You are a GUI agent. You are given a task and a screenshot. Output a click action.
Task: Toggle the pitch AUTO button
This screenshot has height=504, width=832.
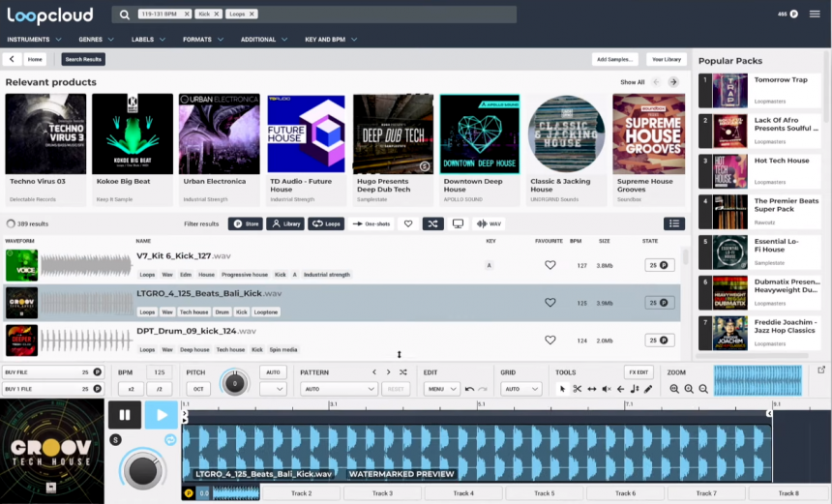[273, 372]
